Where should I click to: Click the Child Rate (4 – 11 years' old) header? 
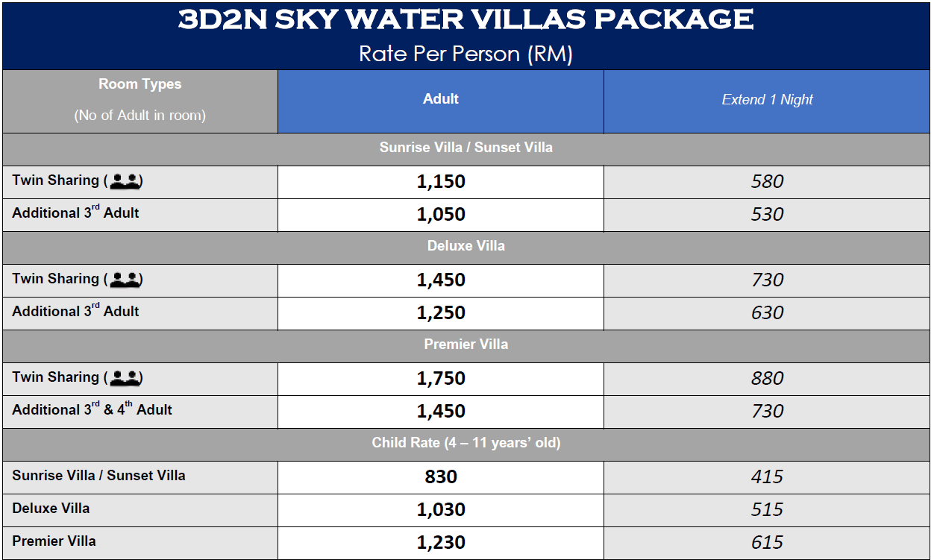(x=466, y=444)
